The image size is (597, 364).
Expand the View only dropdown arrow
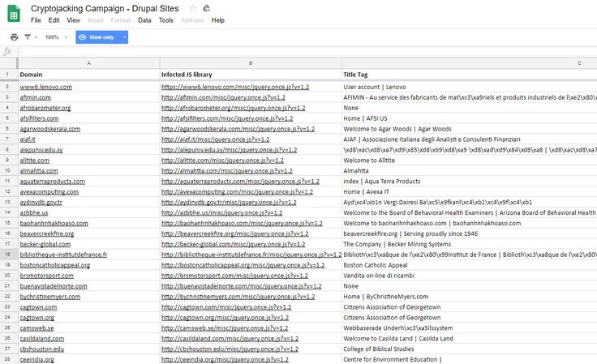pos(124,37)
